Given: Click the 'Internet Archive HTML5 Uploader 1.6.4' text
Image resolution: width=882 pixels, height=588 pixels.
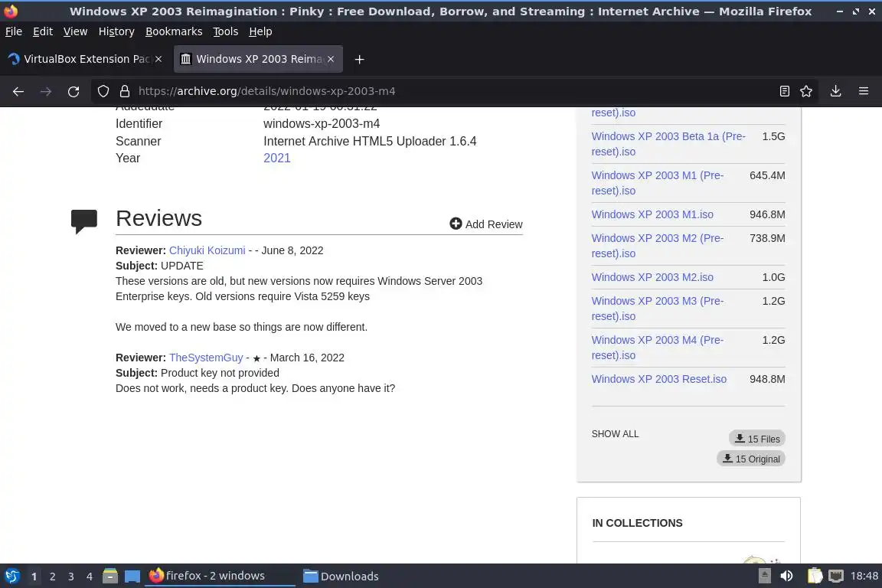Looking at the screenshot, I should pos(370,141).
